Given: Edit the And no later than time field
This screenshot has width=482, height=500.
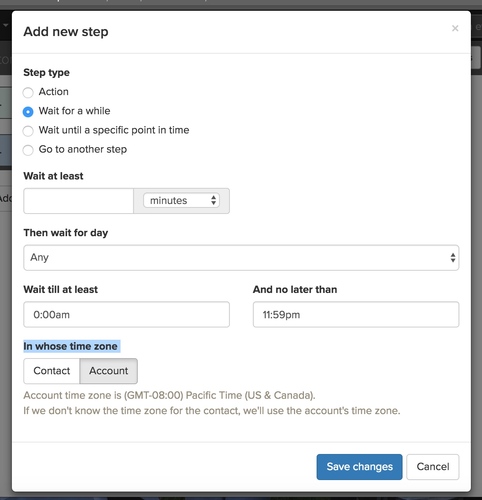Looking at the screenshot, I should tap(356, 314).
